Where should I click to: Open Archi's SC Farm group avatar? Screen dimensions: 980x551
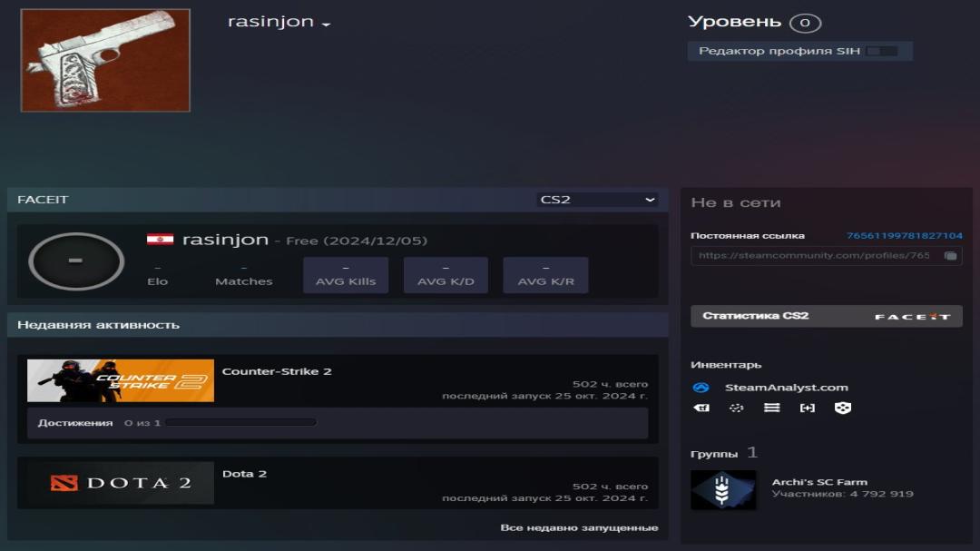click(723, 489)
